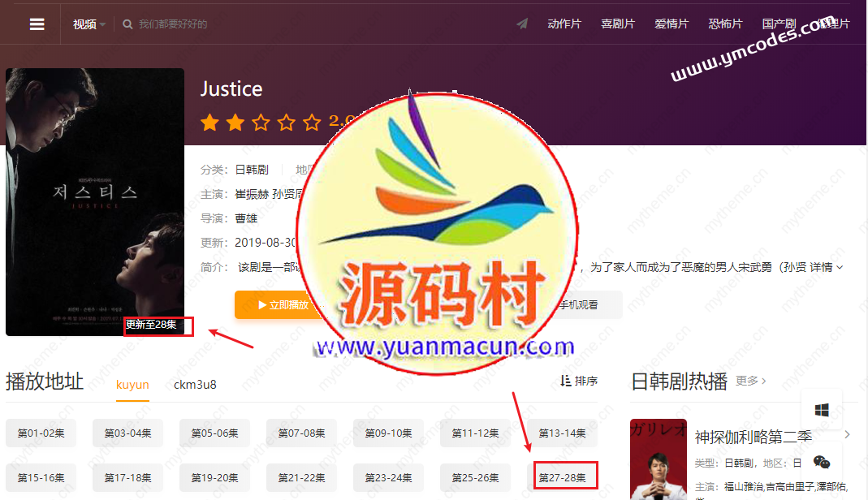Select the kuyun source tab
Viewport: 868px width, 500px height.
[132, 385]
